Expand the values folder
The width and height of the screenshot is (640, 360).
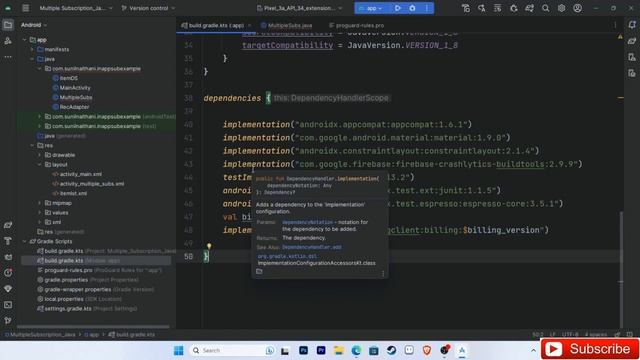40,213
